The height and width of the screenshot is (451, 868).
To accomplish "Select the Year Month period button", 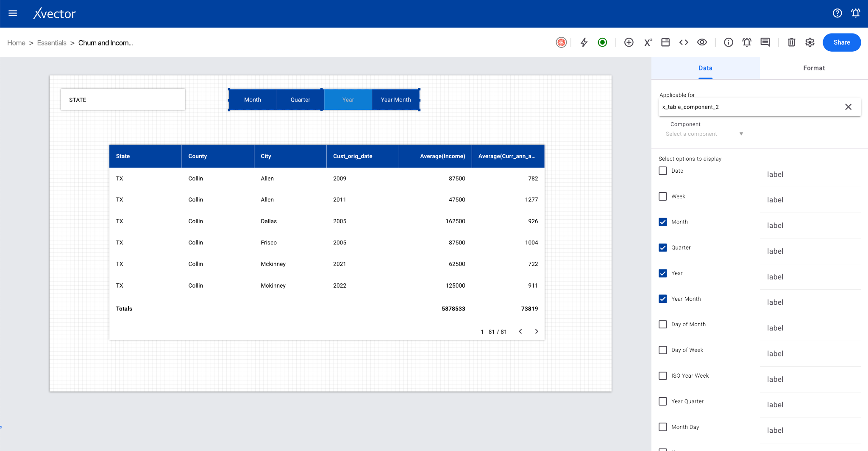I will tap(396, 100).
